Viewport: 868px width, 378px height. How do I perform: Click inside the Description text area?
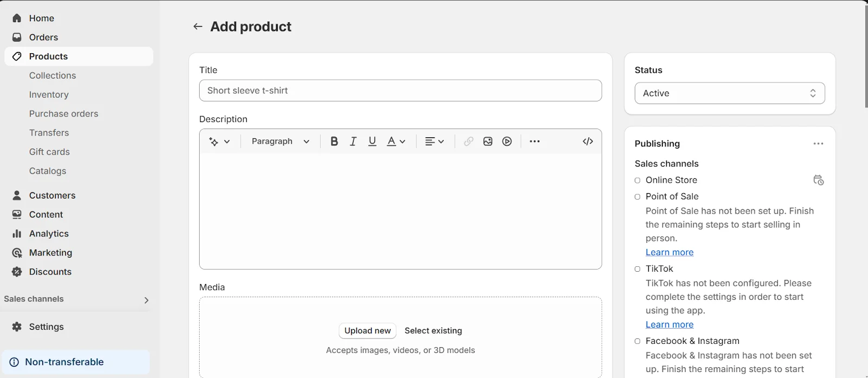tap(400, 211)
